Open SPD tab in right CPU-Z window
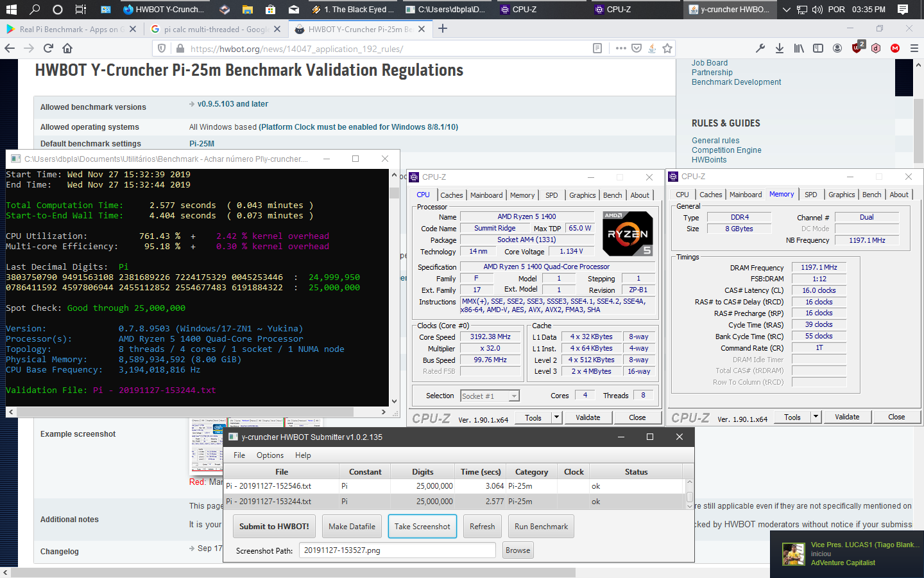 click(x=810, y=195)
